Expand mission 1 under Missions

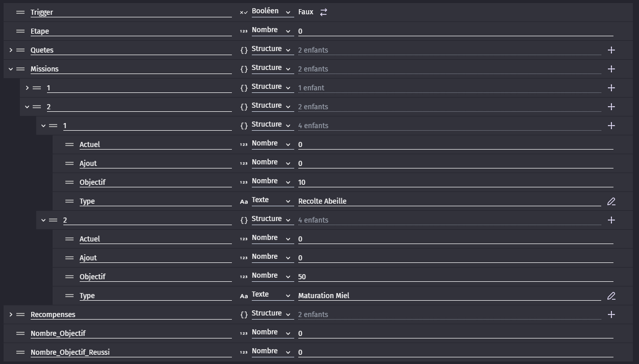pos(27,88)
